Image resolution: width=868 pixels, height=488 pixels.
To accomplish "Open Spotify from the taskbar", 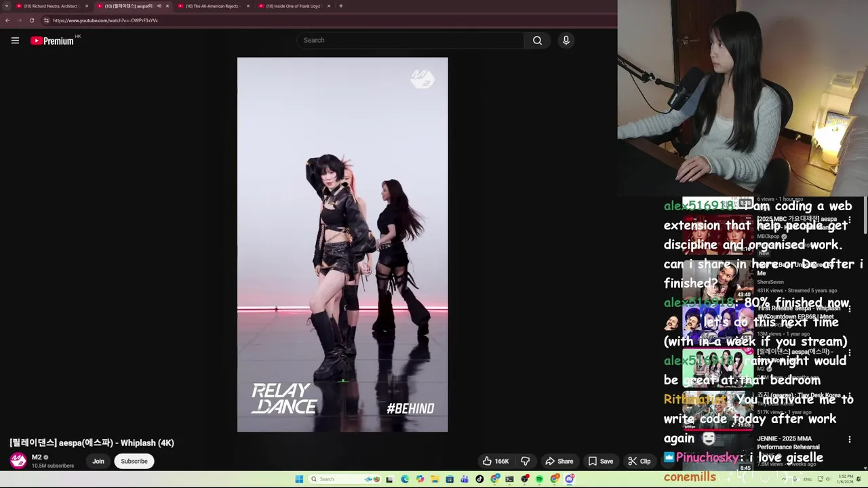I will point(539,479).
